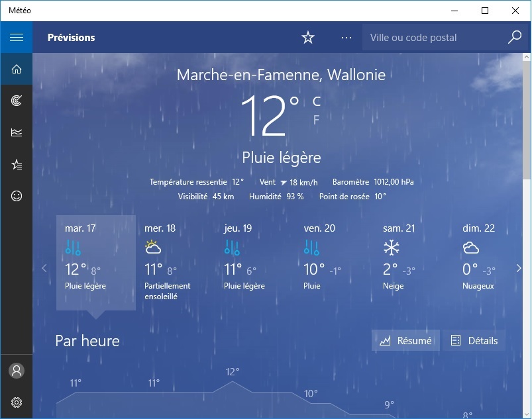Click the rain drops icon for jeu. 19
The width and height of the screenshot is (532, 419).
[x=232, y=248]
